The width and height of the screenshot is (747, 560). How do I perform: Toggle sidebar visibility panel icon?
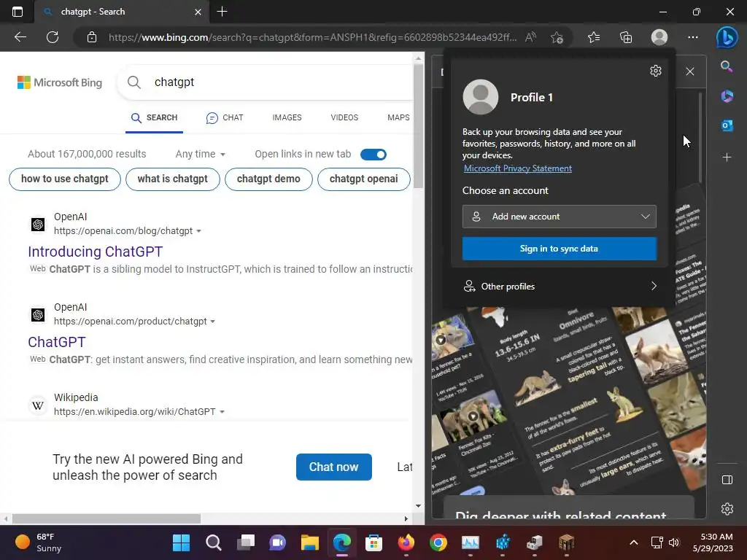coord(727,480)
